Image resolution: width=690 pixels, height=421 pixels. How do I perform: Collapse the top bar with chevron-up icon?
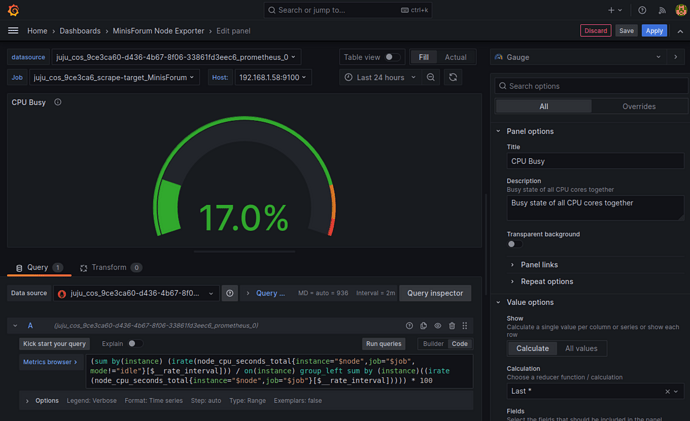point(680,31)
